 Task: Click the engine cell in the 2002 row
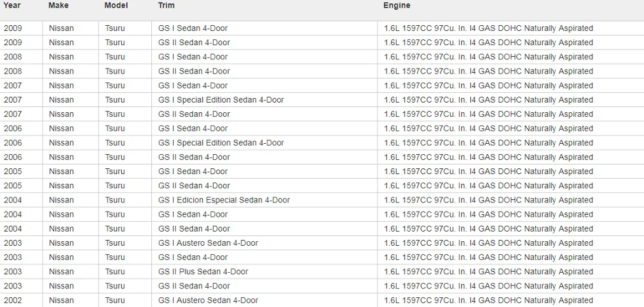[x=488, y=300]
